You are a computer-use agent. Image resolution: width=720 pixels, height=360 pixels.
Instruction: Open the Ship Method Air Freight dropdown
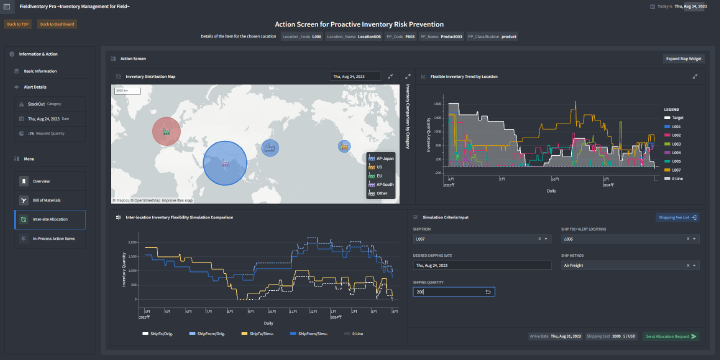coord(630,265)
